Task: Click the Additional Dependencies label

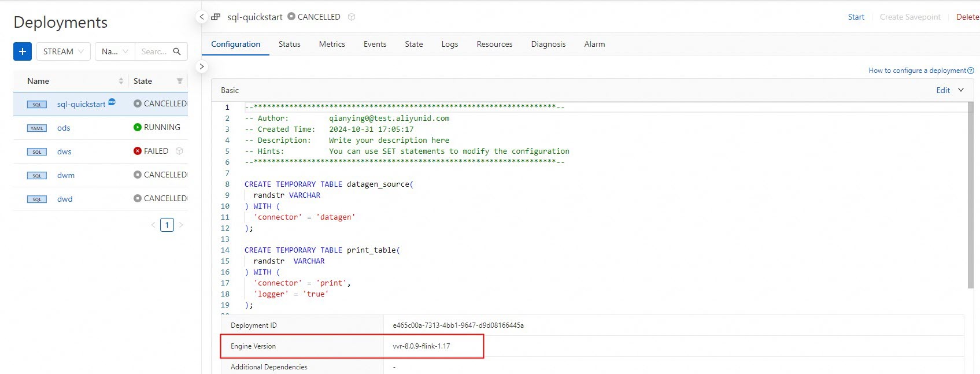Action: coord(269,367)
